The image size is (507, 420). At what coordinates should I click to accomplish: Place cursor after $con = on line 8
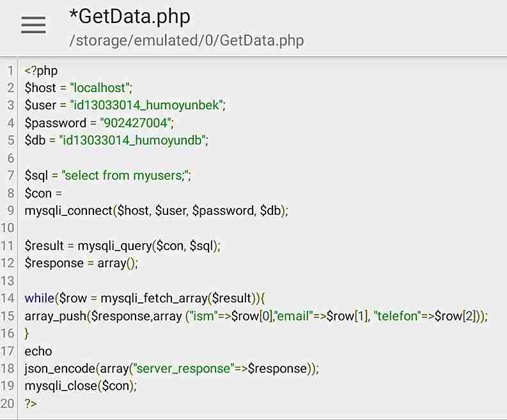point(43,193)
